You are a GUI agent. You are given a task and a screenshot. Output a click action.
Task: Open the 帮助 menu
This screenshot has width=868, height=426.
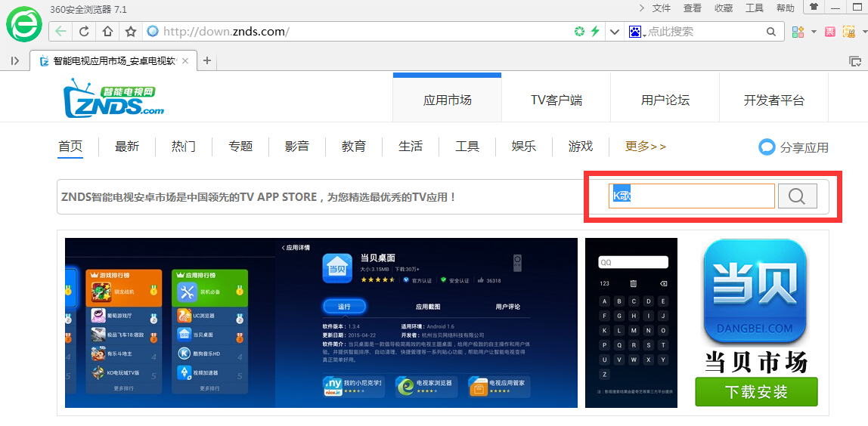coord(786,8)
